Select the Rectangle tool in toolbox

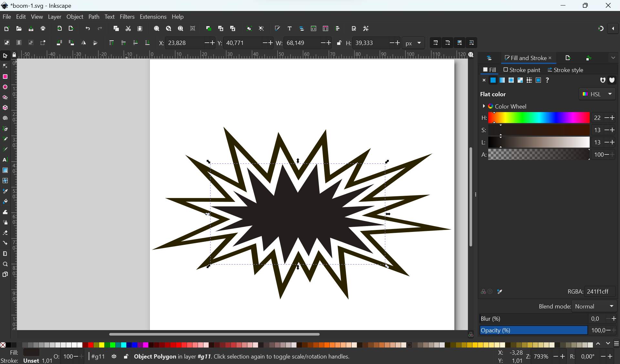coord(5,77)
